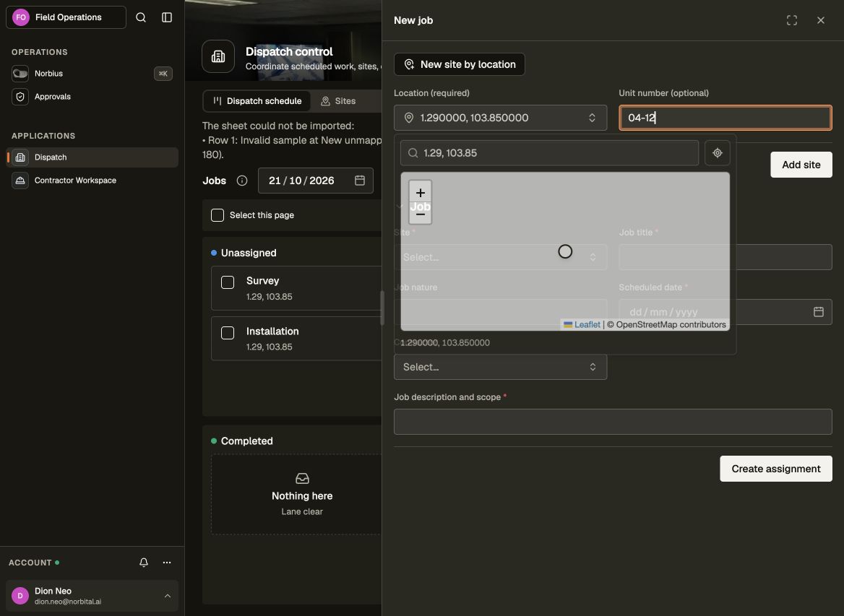The width and height of the screenshot is (844, 616).
Task: Click the map location marker circle
Action: 564,251
